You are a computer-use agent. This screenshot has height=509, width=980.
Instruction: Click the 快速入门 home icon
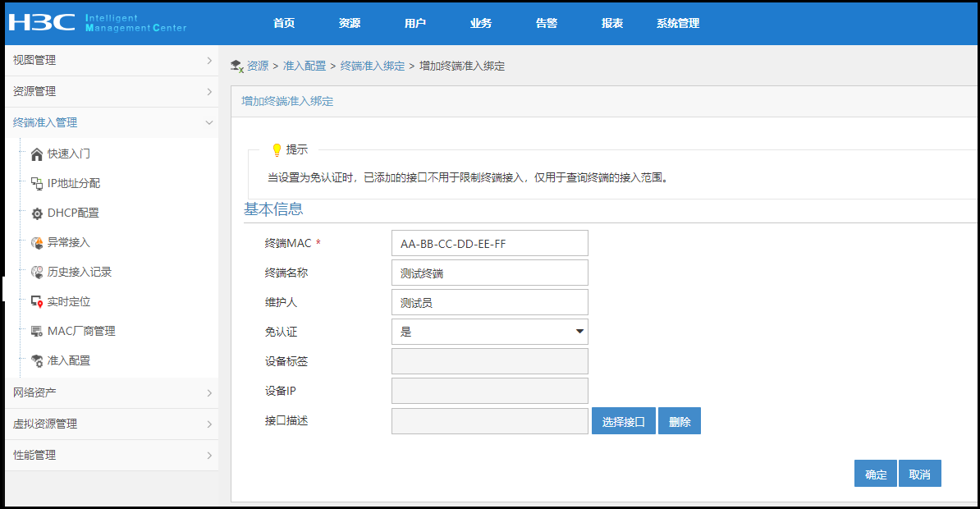click(36, 154)
